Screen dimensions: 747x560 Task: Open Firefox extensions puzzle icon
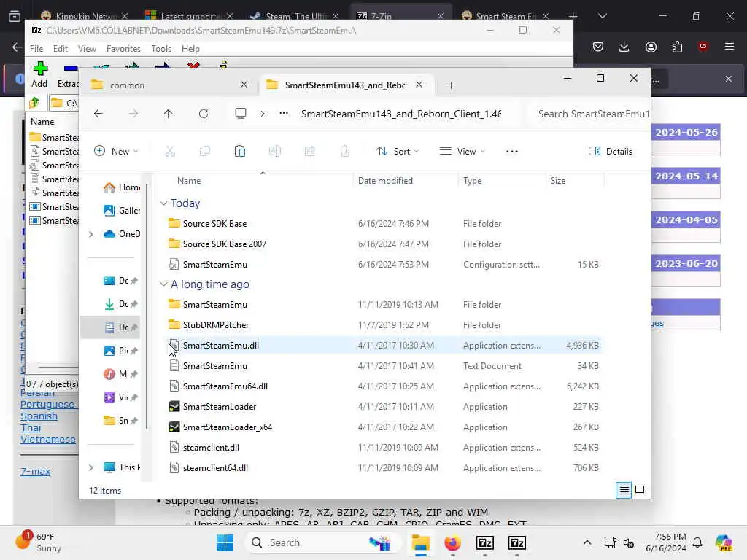tap(677, 47)
